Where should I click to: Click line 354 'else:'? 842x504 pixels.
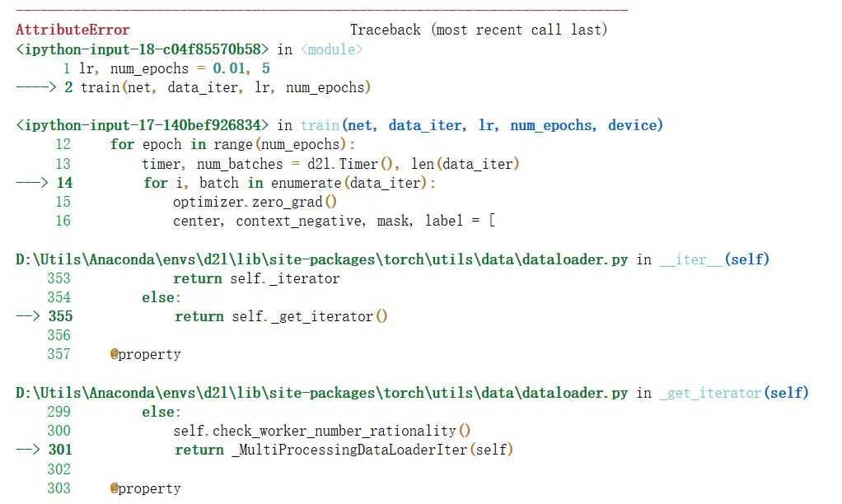pos(161,297)
